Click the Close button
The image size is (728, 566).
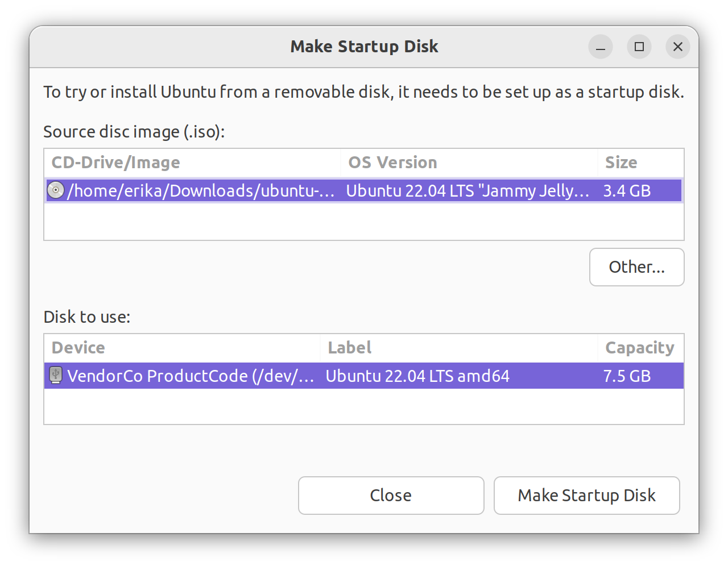click(391, 496)
